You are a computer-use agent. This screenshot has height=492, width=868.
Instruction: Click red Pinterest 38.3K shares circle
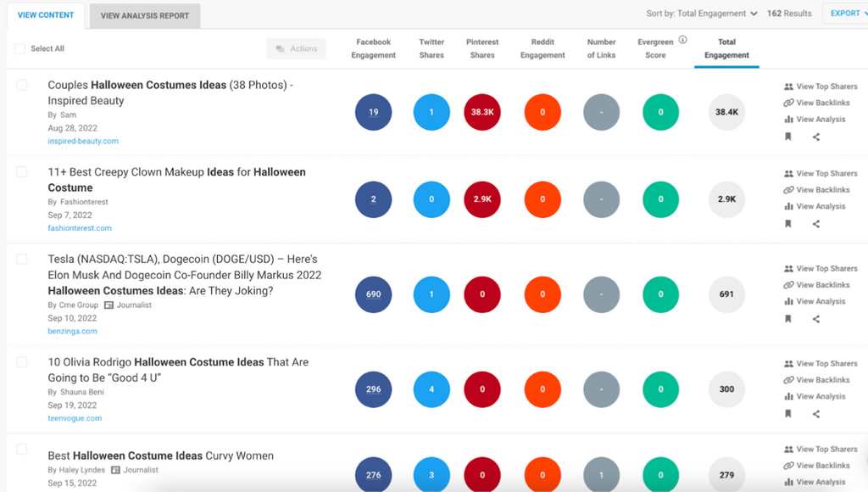point(482,112)
